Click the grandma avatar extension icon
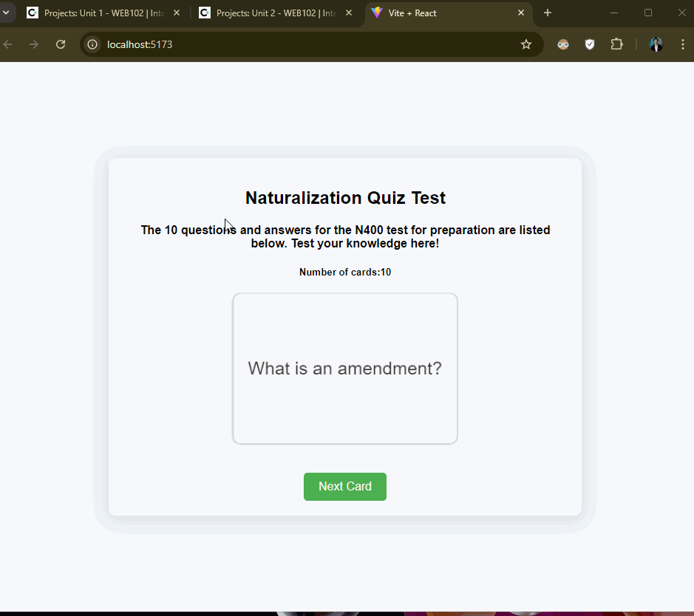 563,44
